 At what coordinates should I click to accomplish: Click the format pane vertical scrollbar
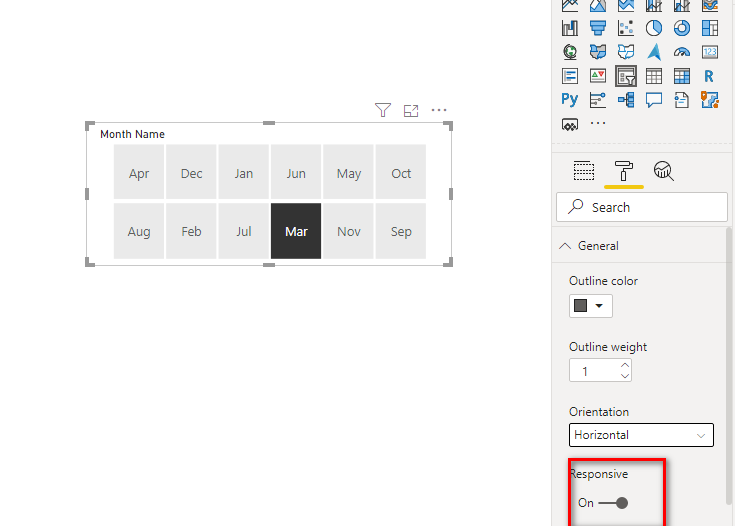[729, 366]
